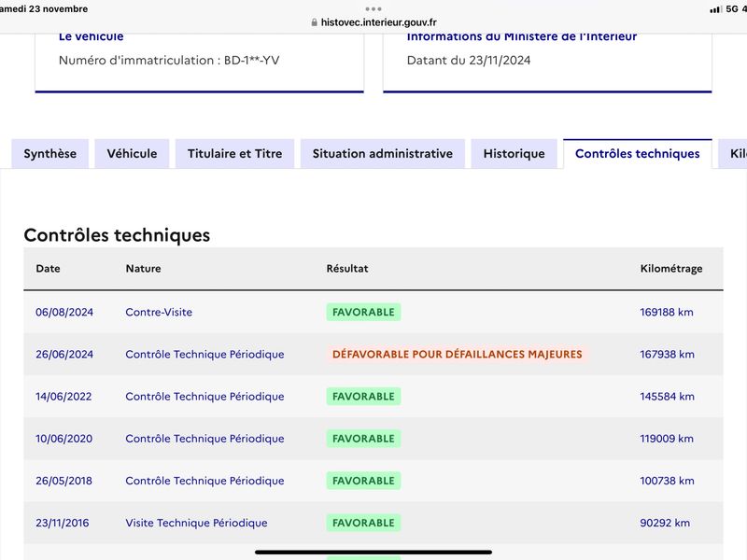Tap the three-dot multitasking icon
The image size is (747, 560).
point(373,8)
